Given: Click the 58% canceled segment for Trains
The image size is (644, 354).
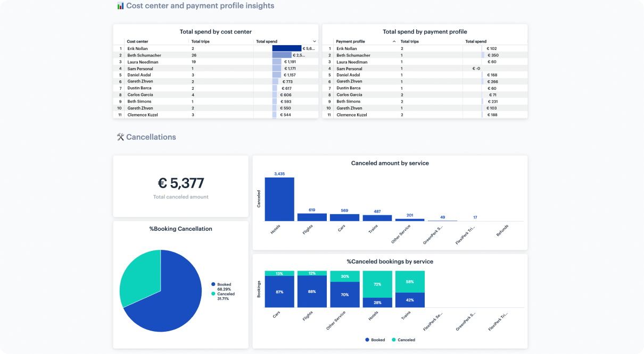Looking at the screenshot, I should (410, 282).
